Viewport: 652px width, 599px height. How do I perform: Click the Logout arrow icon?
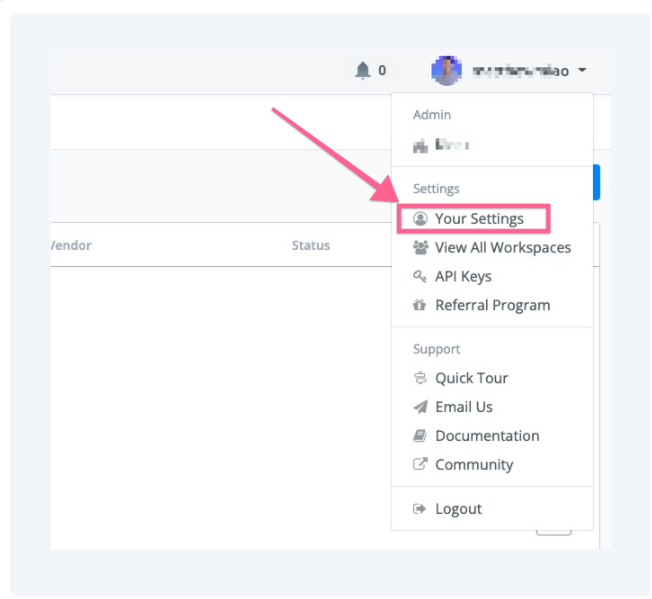[420, 509]
